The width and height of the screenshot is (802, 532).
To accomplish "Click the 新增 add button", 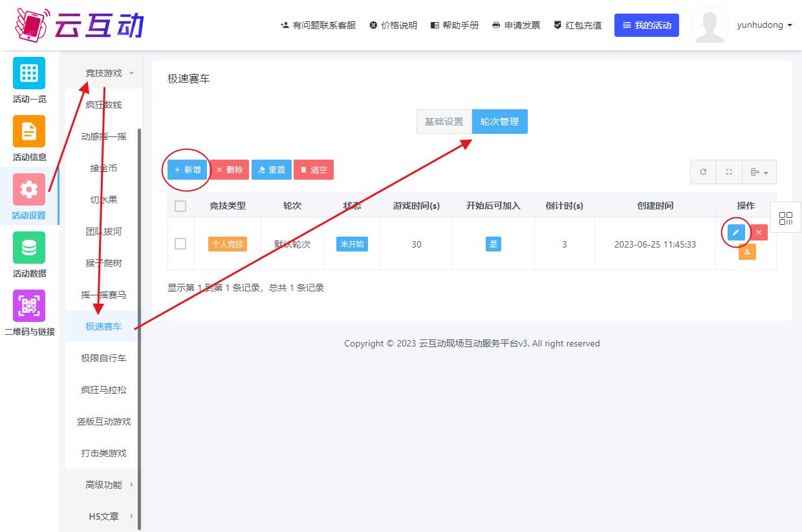I will coord(188,170).
